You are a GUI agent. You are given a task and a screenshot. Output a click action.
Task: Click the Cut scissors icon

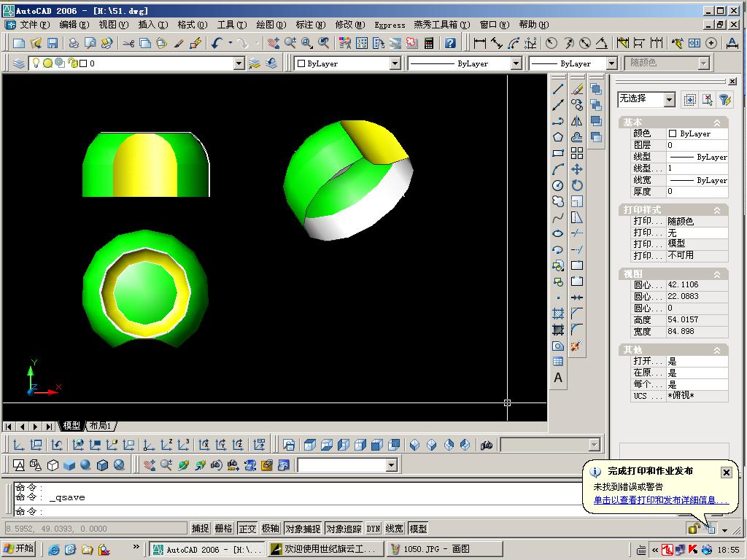[x=128, y=43]
